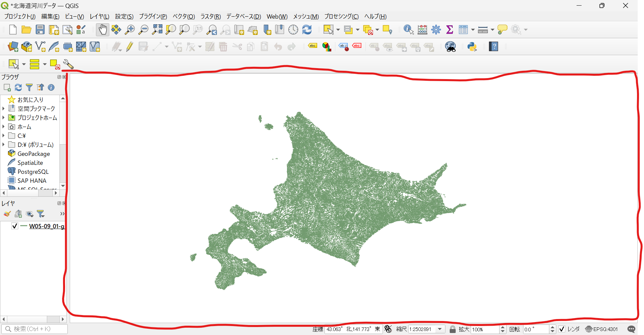Click the Browser panel vertical scrollbar down arrow
644x335 pixels.
click(63, 186)
